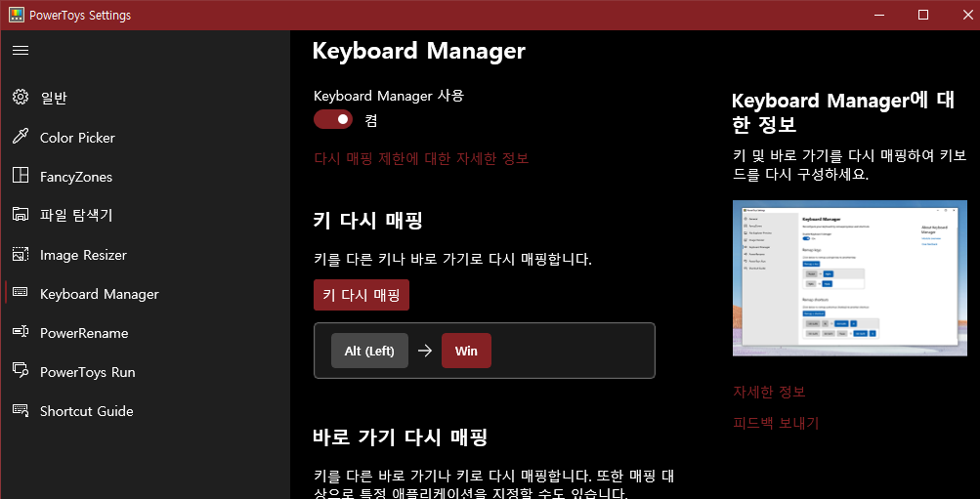Click the 바로 가기 다시 매핑 heading

coord(400,437)
